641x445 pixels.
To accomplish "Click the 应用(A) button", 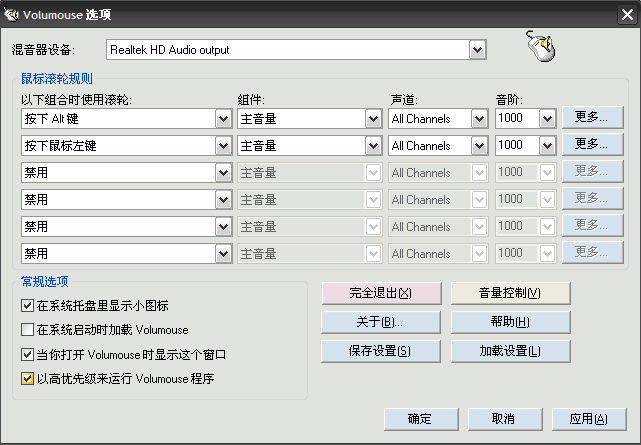I will click(x=589, y=419).
